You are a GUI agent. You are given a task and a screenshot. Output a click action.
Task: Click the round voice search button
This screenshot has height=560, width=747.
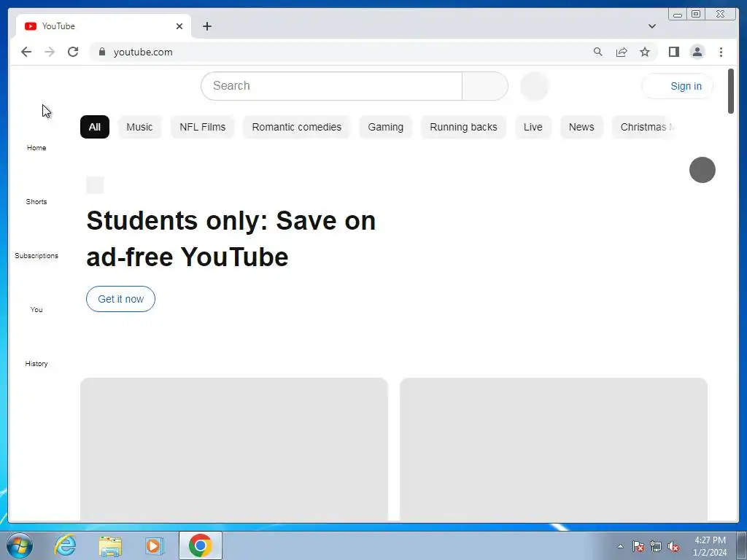[x=535, y=86]
